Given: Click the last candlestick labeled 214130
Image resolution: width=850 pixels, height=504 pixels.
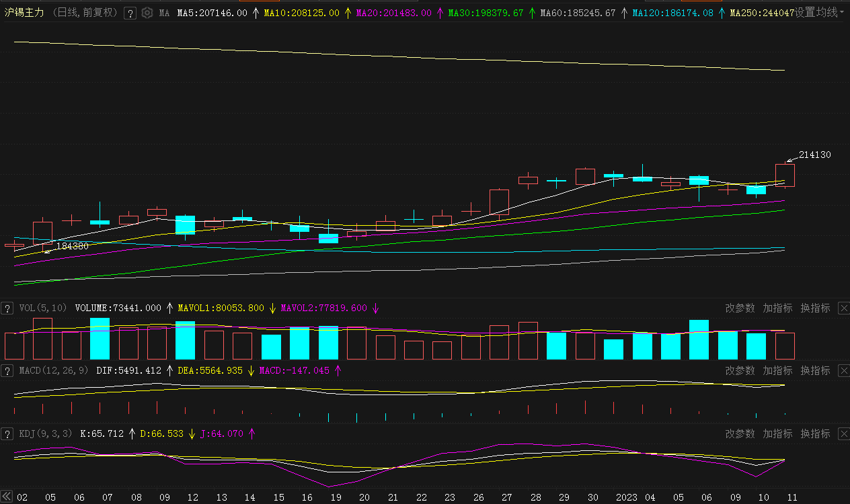Looking at the screenshot, I should [785, 175].
